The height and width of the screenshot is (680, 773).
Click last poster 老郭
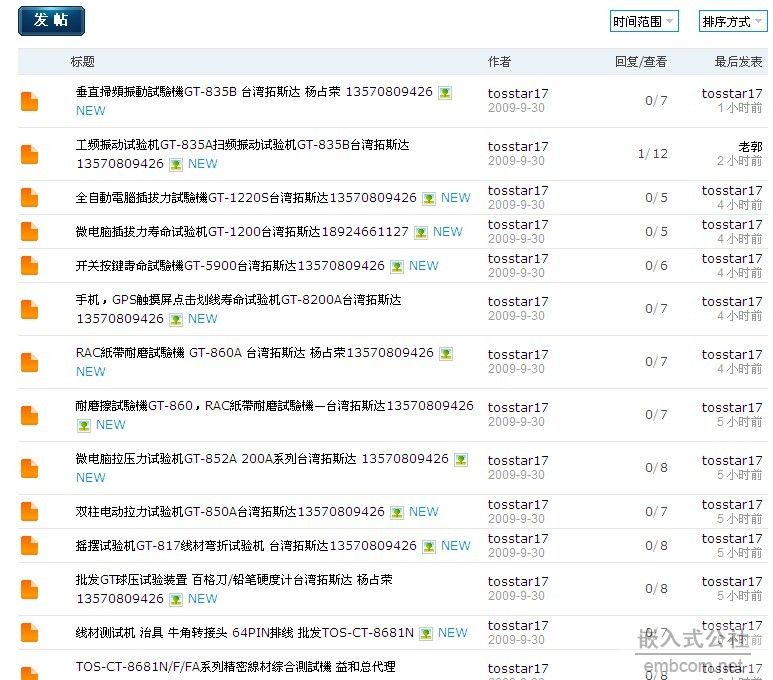coord(749,147)
